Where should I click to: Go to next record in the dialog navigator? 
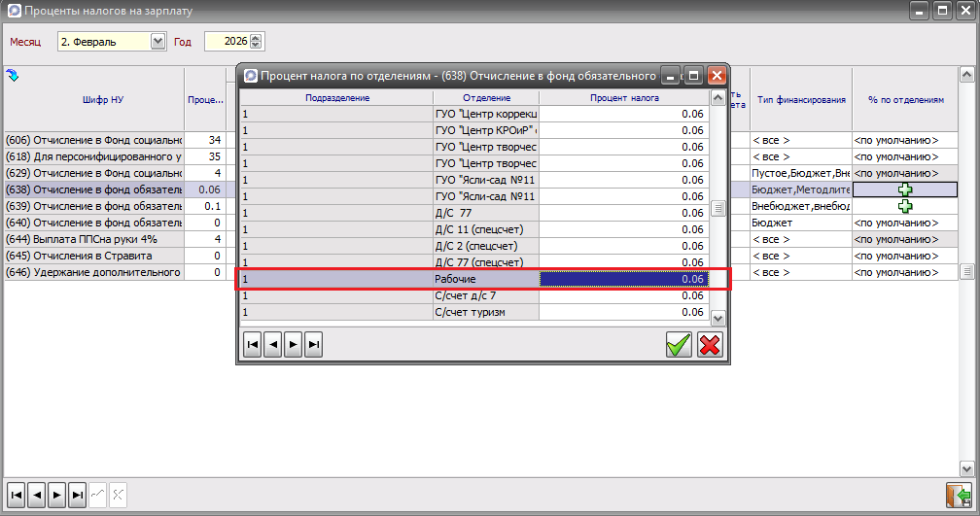tap(293, 344)
